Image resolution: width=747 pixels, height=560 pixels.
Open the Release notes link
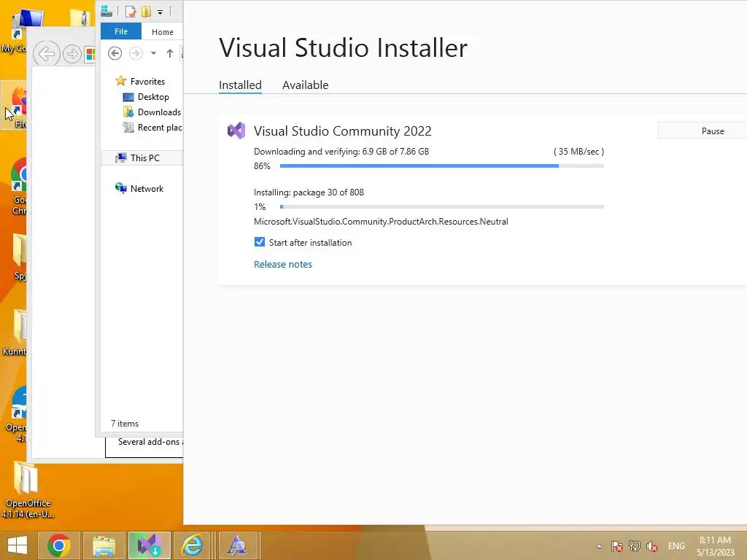click(282, 264)
